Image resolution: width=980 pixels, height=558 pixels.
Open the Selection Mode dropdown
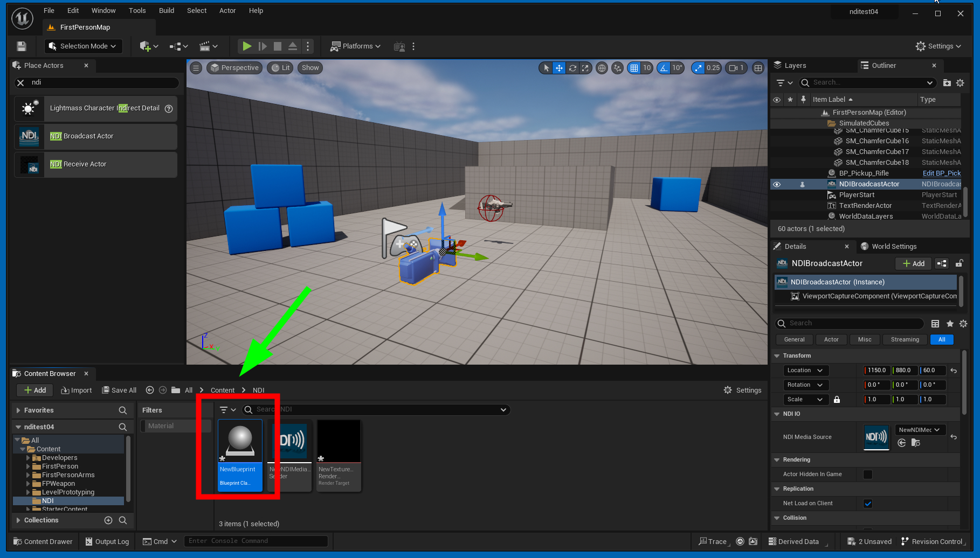(83, 46)
